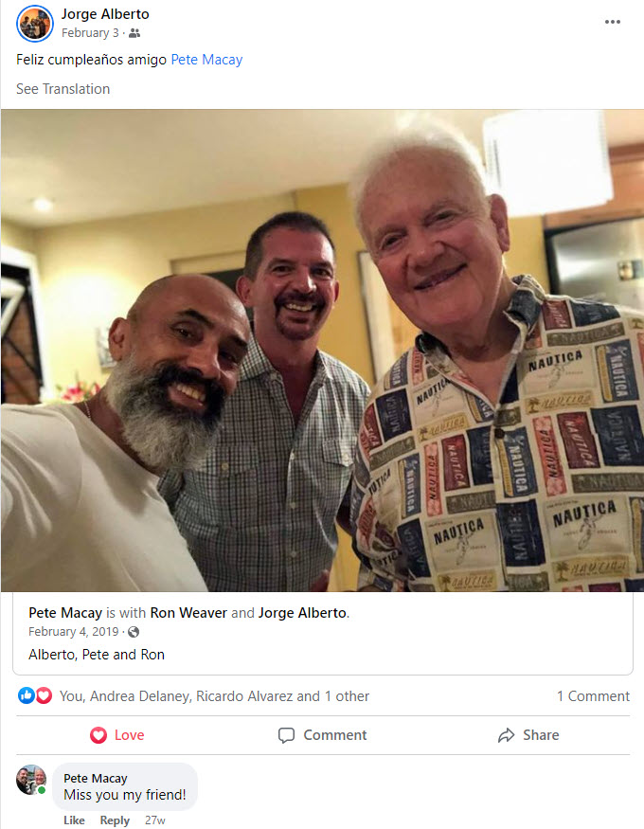Screen dimensions: 644x829
Task: Expand the 1 Comment count
Action: pyautogui.click(x=593, y=696)
